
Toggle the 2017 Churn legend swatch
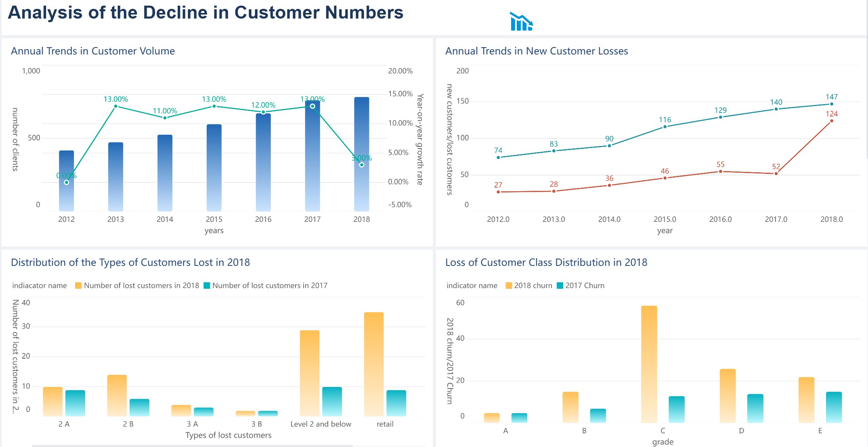[560, 286]
